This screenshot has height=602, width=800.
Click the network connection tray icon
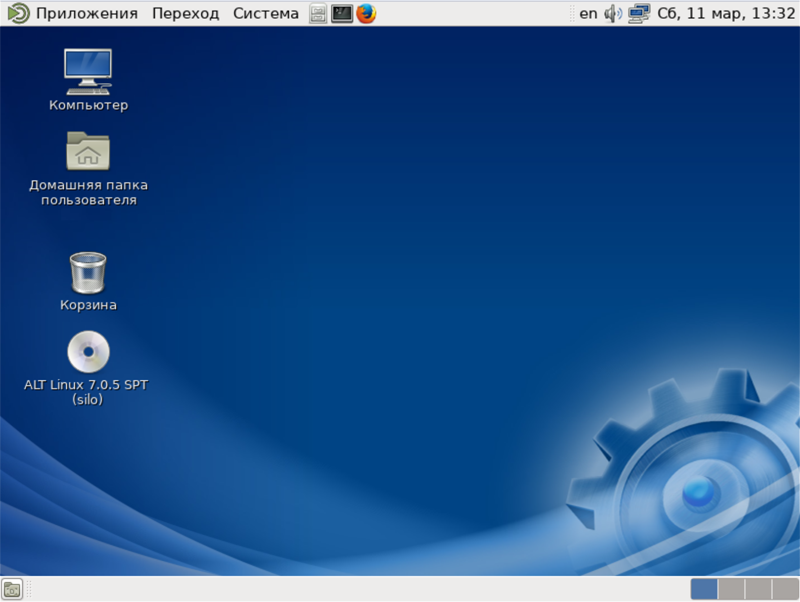tap(639, 13)
